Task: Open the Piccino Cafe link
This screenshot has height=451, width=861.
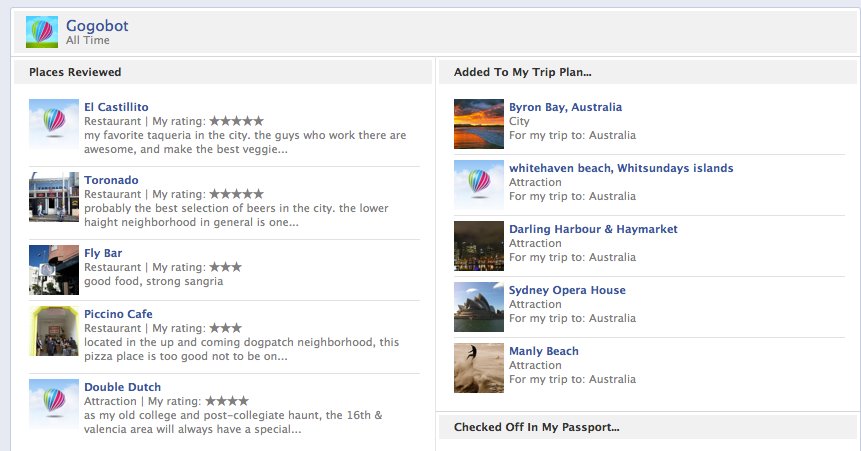Action: point(118,314)
